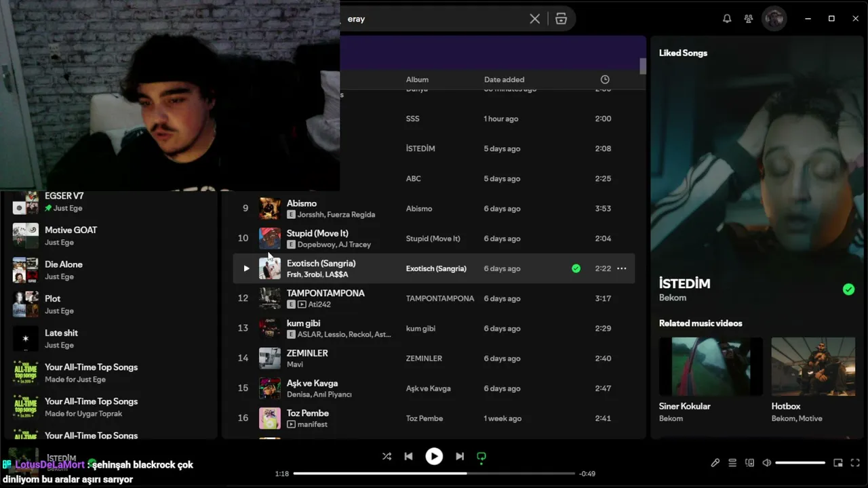Open the notifications bell
The width and height of the screenshot is (868, 488).
[727, 19]
